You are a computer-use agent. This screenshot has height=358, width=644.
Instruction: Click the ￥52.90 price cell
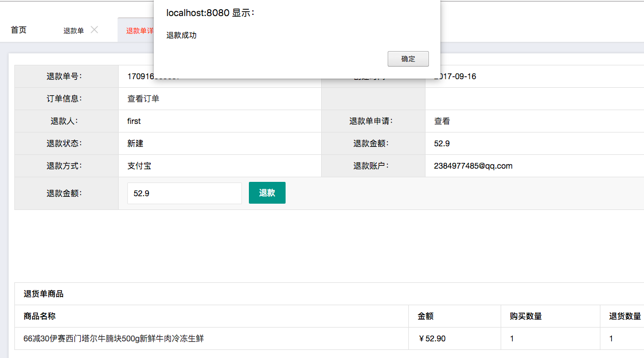tap(432, 338)
